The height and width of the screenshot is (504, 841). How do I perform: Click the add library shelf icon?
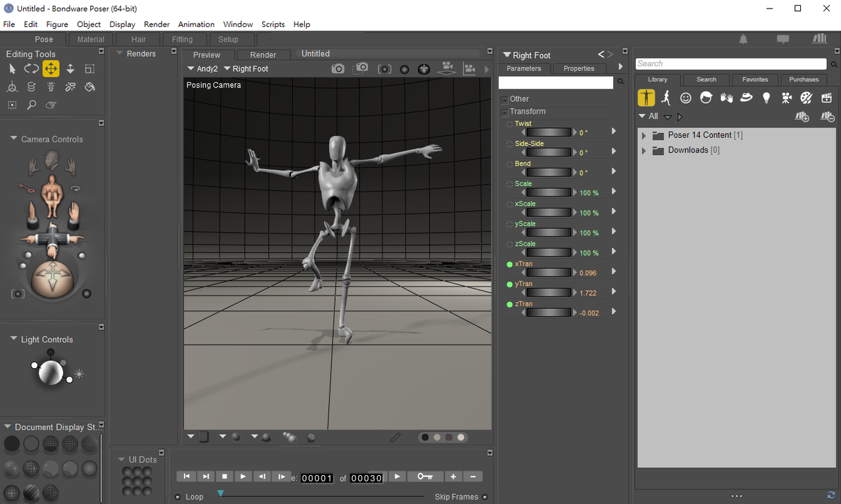802,117
